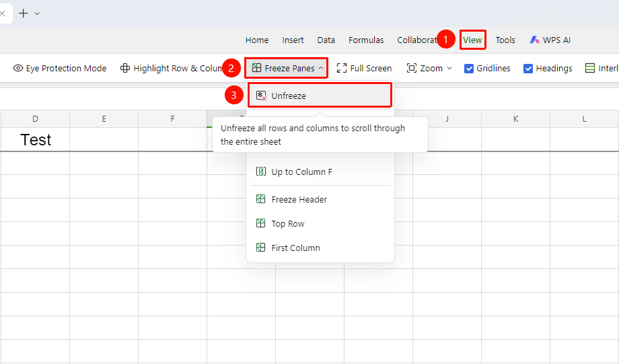Click the Up to Column F icon
This screenshot has height=364, width=619.
tap(260, 172)
